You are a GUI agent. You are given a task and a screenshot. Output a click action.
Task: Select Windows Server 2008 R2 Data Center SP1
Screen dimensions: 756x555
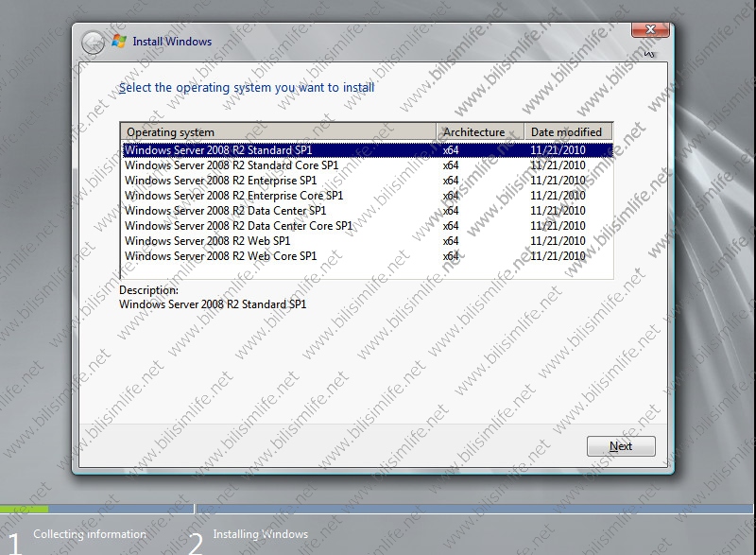pyautogui.click(x=368, y=211)
